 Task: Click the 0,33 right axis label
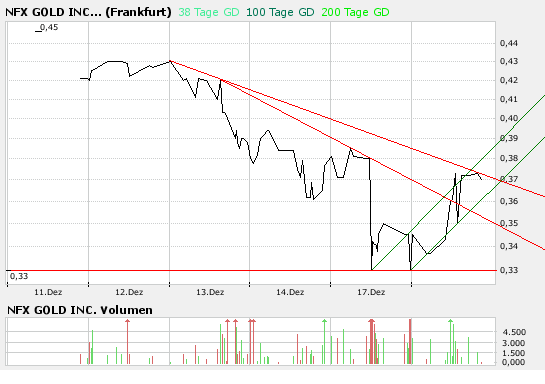coord(509,270)
